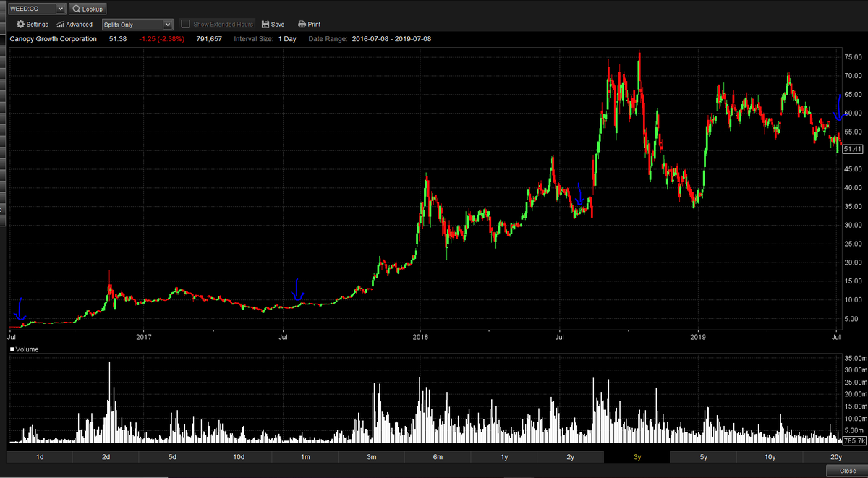Click the 2019 label on time axis
This screenshot has height=478, width=868.
tap(698, 336)
